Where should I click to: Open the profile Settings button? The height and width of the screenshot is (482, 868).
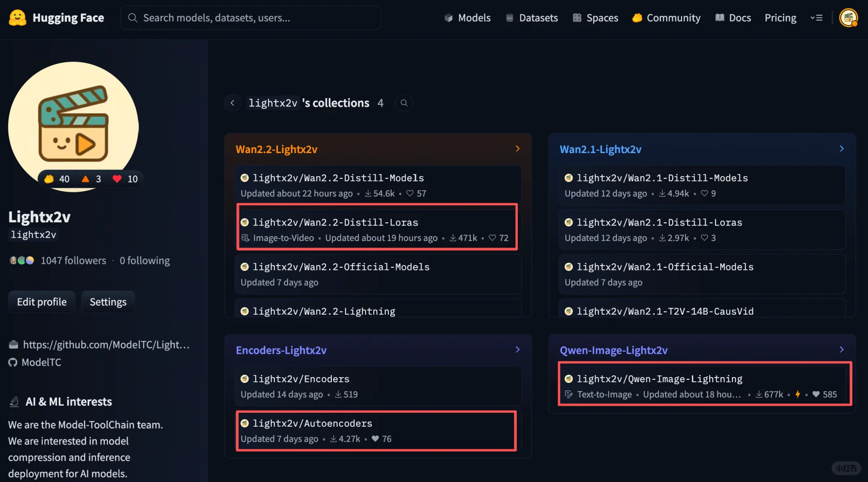(x=108, y=302)
